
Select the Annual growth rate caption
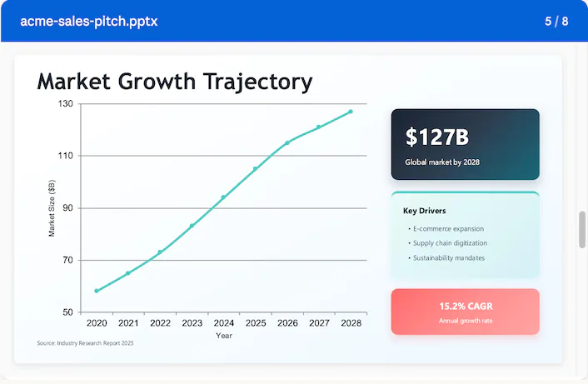pos(465,321)
